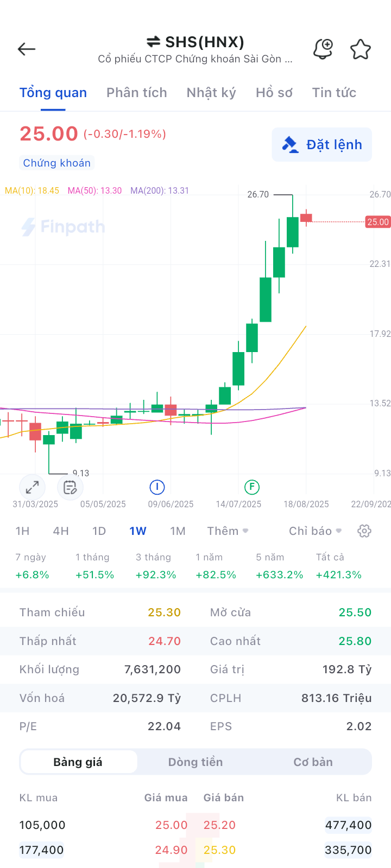The image size is (391, 868).
Task: Tap the green F event marker
Action: (x=251, y=487)
